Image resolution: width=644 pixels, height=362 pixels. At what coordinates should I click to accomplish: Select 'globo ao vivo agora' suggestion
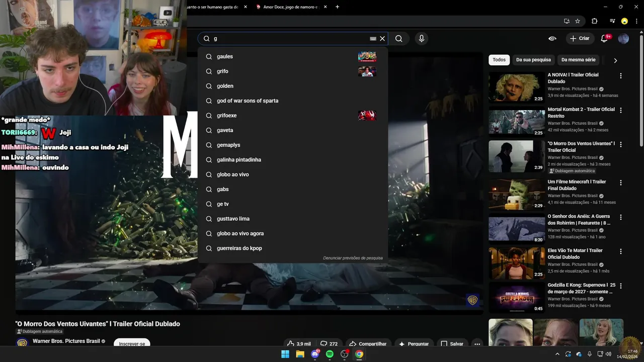tap(293, 233)
